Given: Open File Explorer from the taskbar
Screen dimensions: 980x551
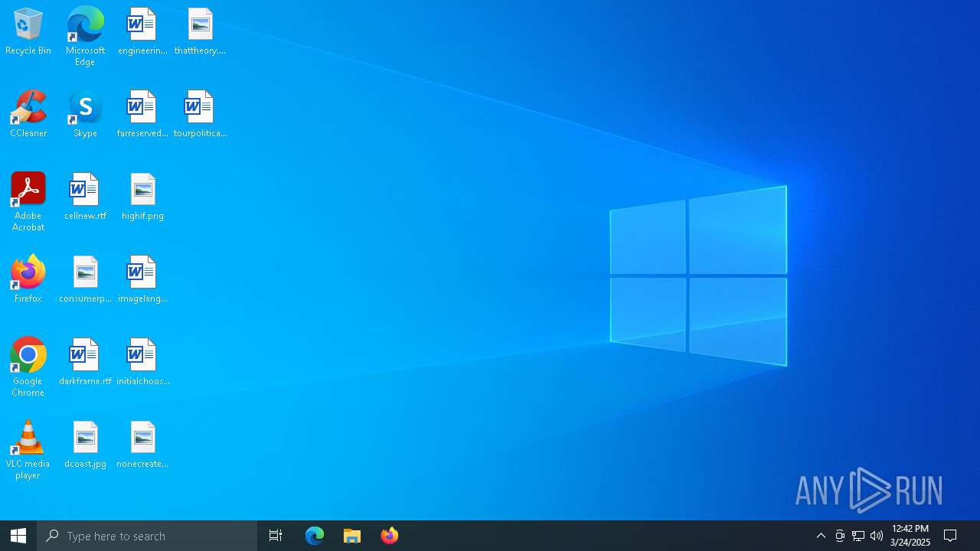Looking at the screenshot, I should click(x=352, y=536).
